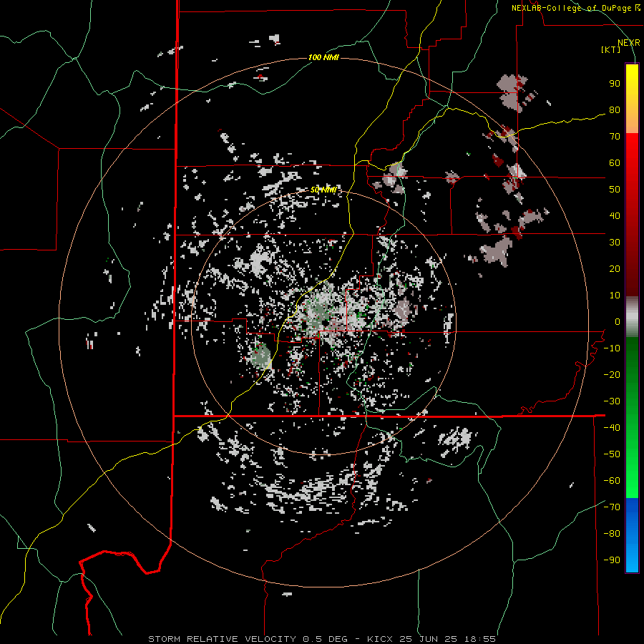Image resolution: width=644 pixels, height=644 pixels.
Task: Click the KICX radar site identifier
Action: (380, 639)
